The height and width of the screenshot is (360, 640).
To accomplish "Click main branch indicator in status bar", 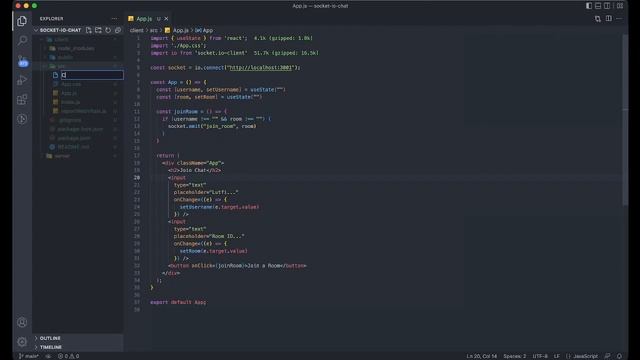I will tap(29, 356).
